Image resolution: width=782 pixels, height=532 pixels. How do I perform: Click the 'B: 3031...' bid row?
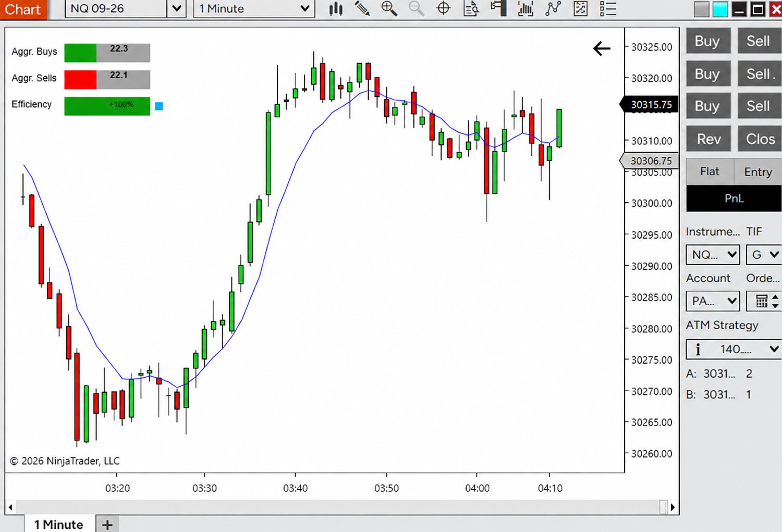(x=719, y=394)
